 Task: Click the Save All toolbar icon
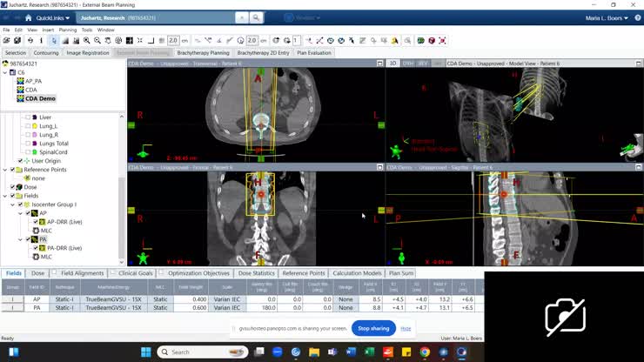17,40
